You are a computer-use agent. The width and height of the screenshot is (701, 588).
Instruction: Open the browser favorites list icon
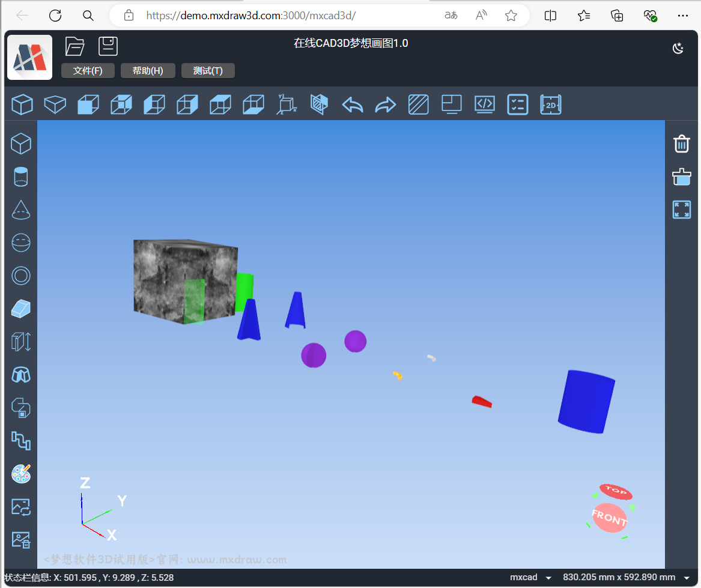(x=583, y=16)
